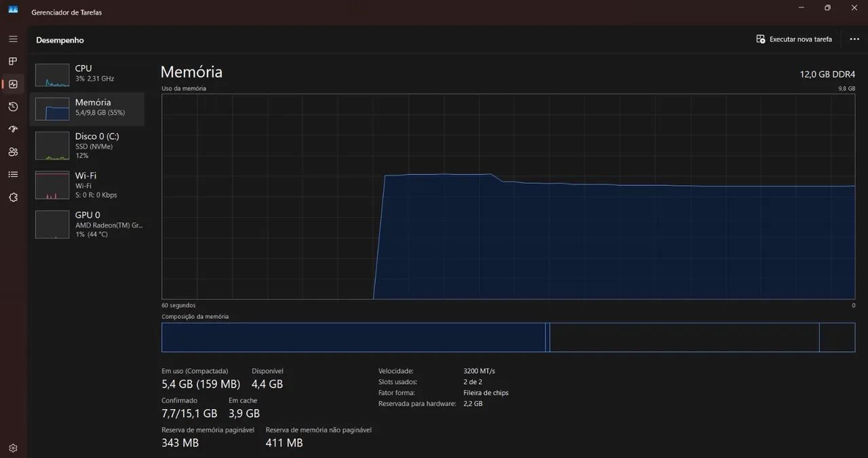Select the GPU 0 performance entry

click(87, 225)
